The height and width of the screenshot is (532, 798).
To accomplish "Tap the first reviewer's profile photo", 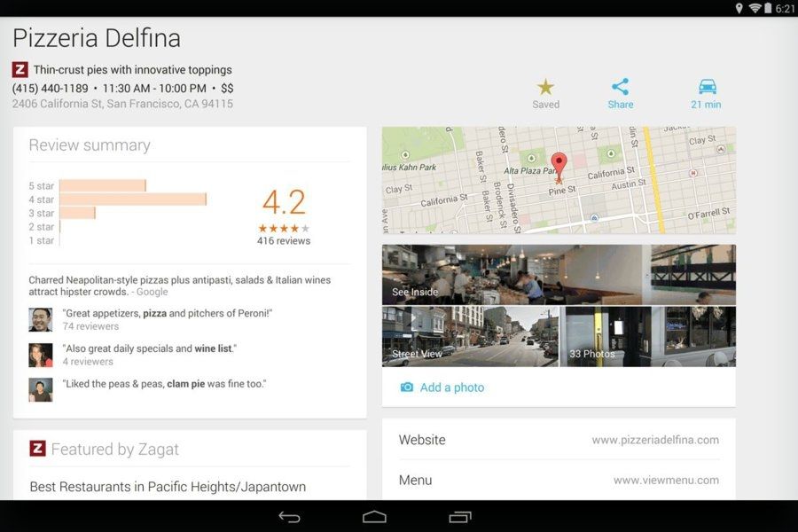I will (40, 317).
